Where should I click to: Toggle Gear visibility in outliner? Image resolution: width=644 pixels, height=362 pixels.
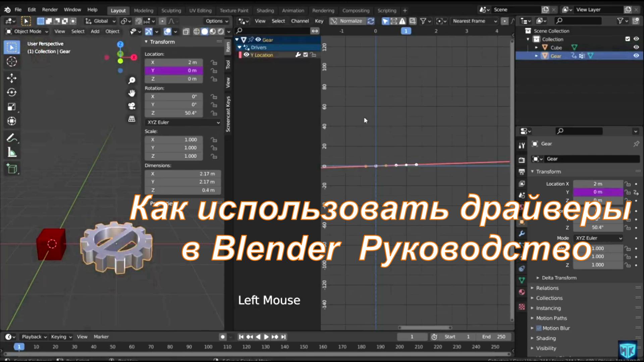pyautogui.click(x=636, y=56)
